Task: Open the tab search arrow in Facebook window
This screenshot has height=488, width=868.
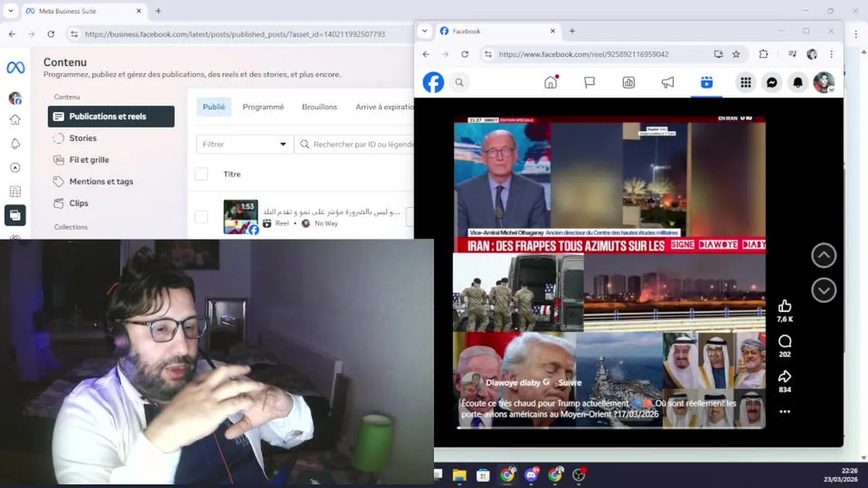Action: point(425,31)
